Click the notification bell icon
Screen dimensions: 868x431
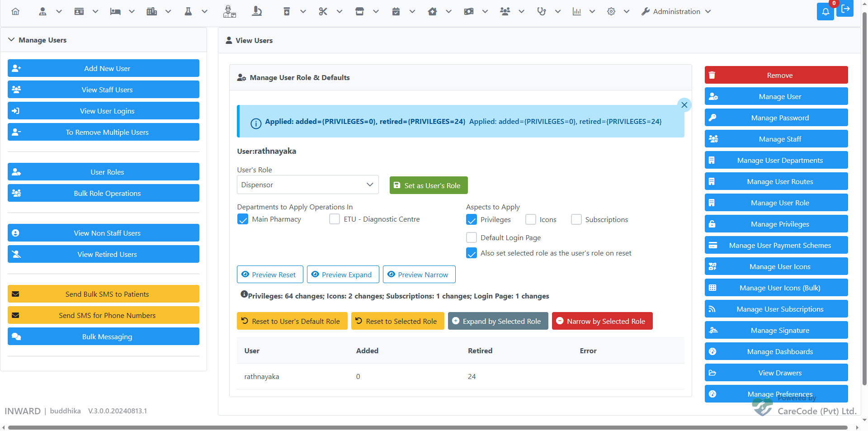tap(825, 12)
